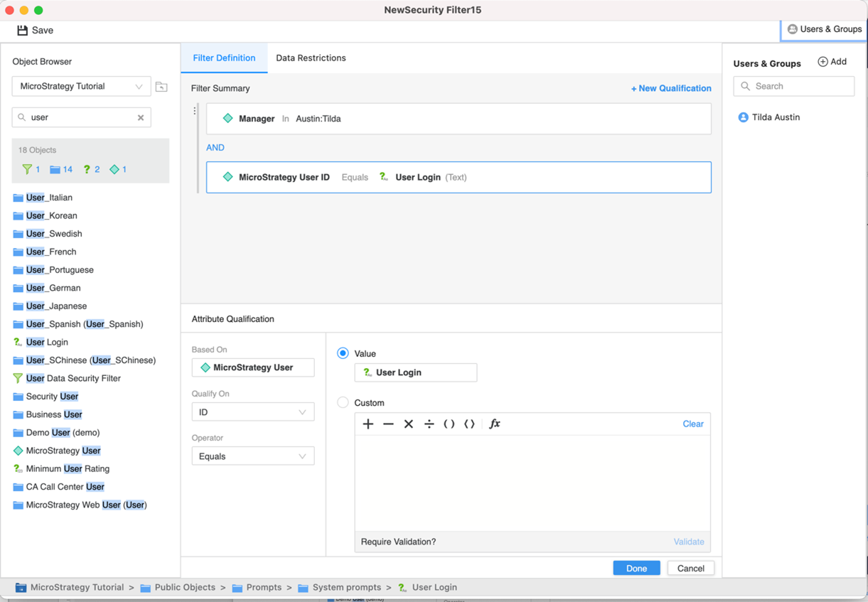Filter results by the prompt question-mark icon
This screenshot has width=868, height=602.
click(87, 169)
